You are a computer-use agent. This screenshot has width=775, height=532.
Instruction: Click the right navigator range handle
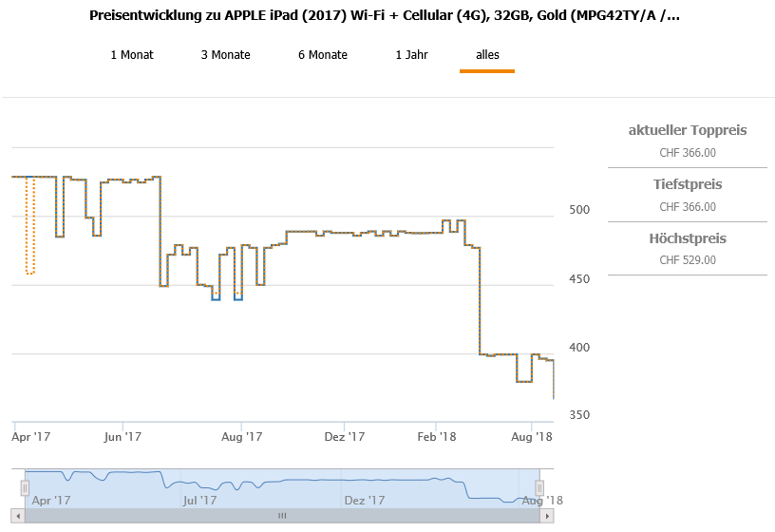(x=539, y=487)
